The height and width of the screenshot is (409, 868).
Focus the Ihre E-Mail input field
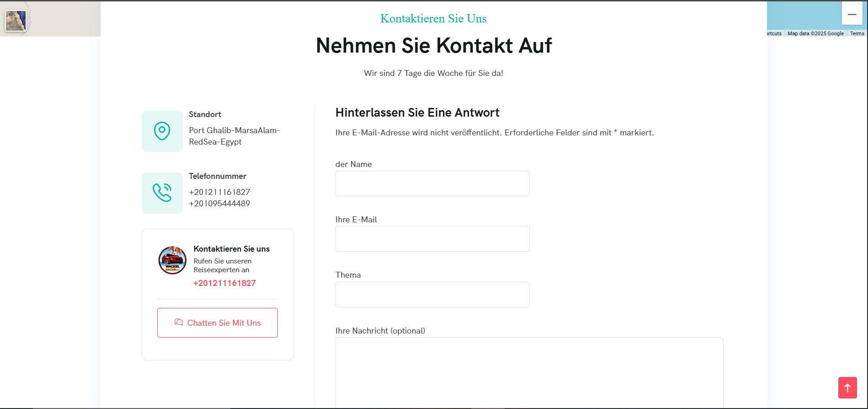tap(432, 239)
